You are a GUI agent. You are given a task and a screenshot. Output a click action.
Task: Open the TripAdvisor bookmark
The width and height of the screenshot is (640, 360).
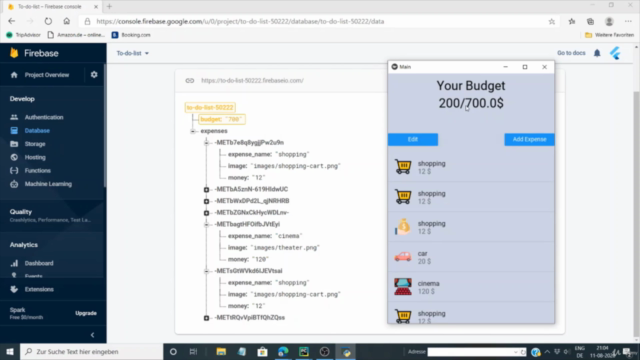pyautogui.click(x=23, y=35)
